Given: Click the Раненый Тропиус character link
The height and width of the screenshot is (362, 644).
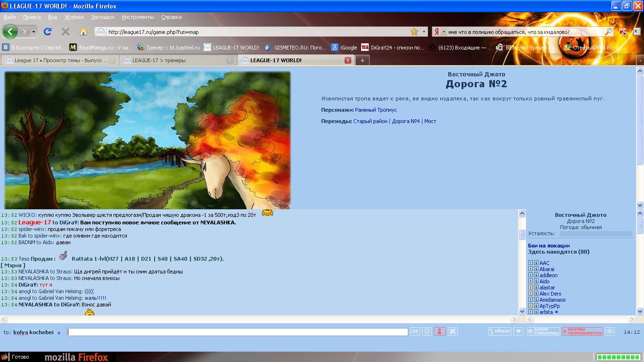Looking at the screenshot, I should coord(376,110).
